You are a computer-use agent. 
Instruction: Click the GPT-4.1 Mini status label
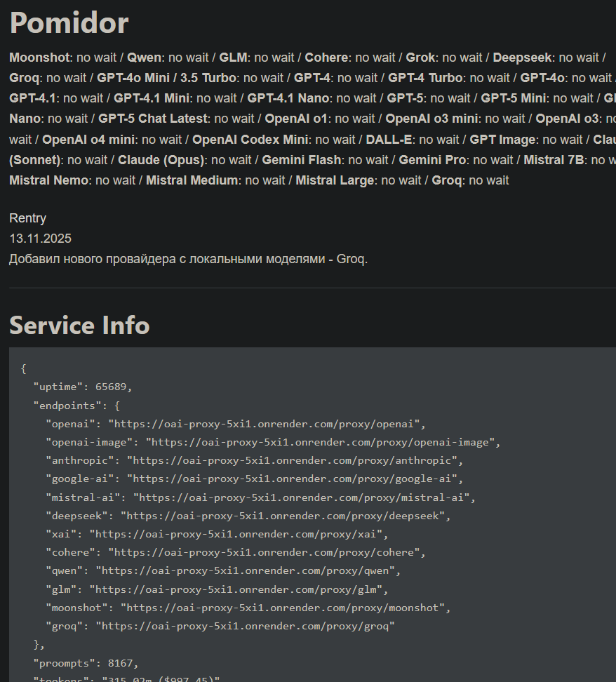pos(152,98)
